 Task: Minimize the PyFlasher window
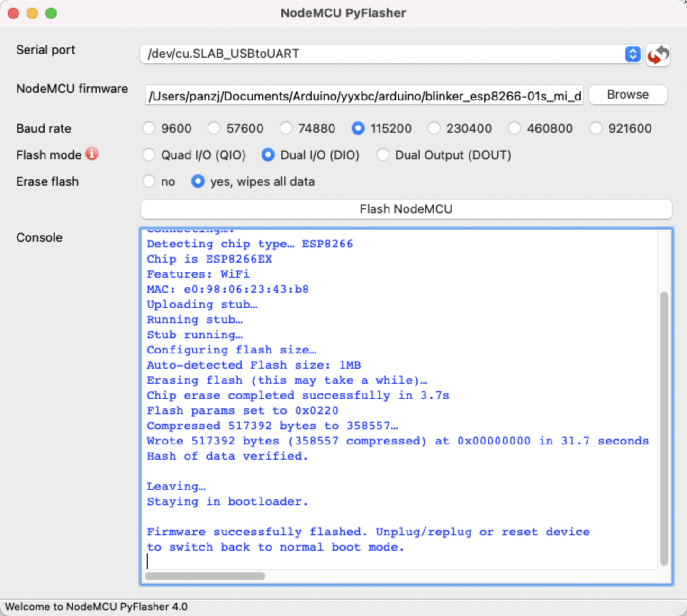click(32, 13)
